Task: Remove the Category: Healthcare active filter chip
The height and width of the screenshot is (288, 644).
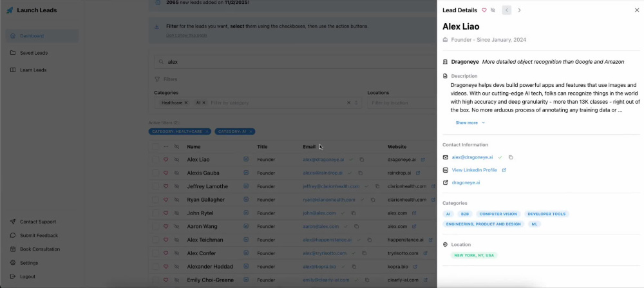Action: [207, 131]
